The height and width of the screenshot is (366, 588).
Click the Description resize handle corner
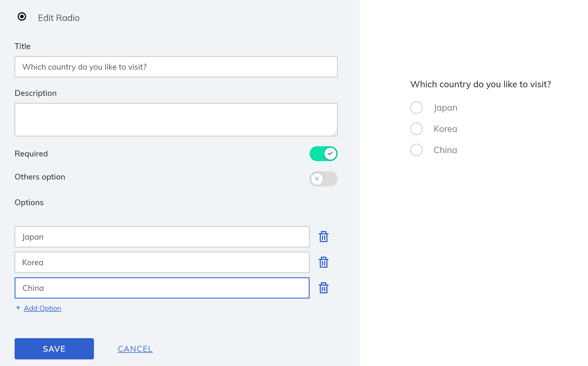pyautogui.click(x=335, y=133)
